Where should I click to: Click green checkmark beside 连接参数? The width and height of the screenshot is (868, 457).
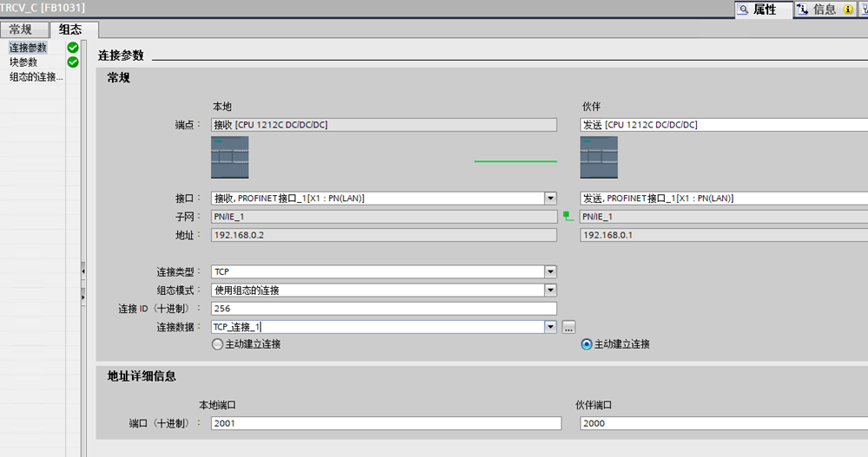pos(73,48)
